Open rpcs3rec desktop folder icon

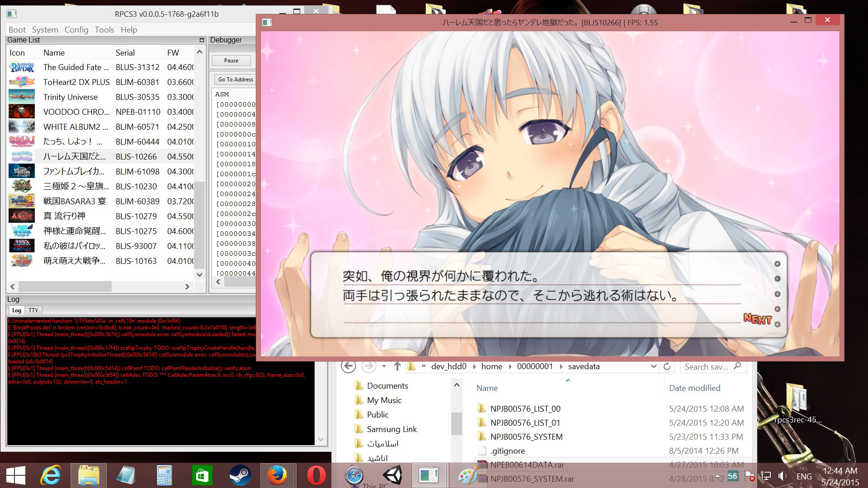(797, 403)
